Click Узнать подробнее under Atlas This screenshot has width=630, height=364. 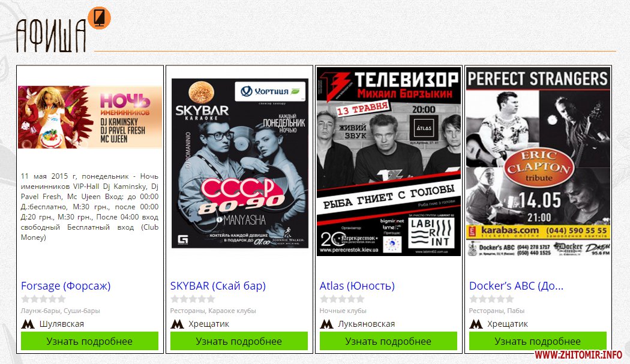pyautogui.click(x=389, y=341)
